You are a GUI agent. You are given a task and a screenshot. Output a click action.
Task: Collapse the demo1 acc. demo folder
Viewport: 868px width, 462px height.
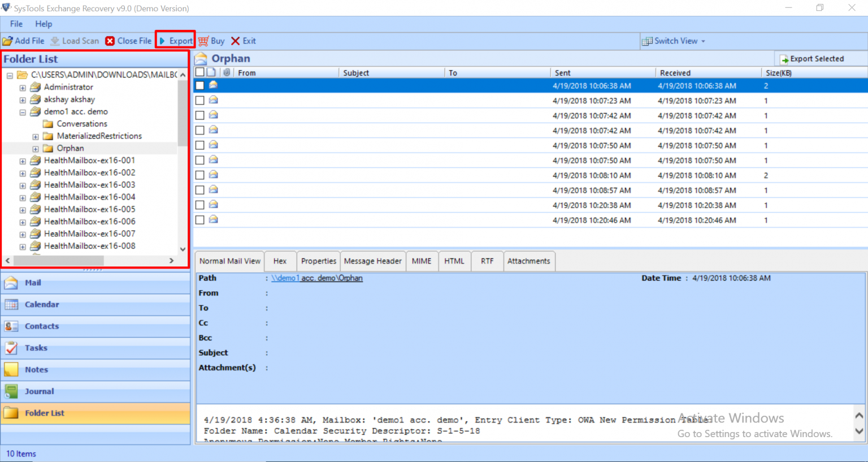(x=22, y=111)
